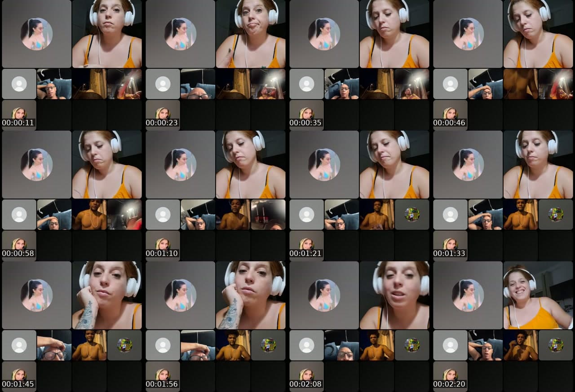Image resolution: width=575 pixels, height=392 pixels.
Task: Click the timestamp 00:00:35
Action: (x=305, y=123)
